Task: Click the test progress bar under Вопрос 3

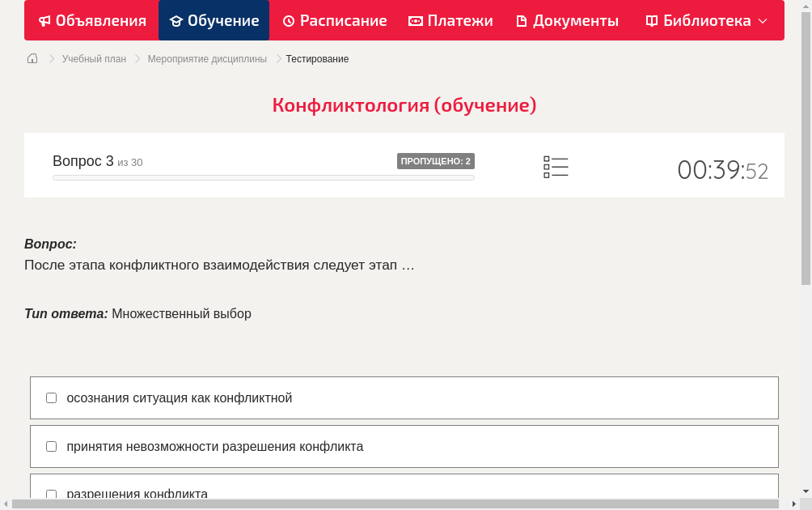Action: click(x=264, y=177)
